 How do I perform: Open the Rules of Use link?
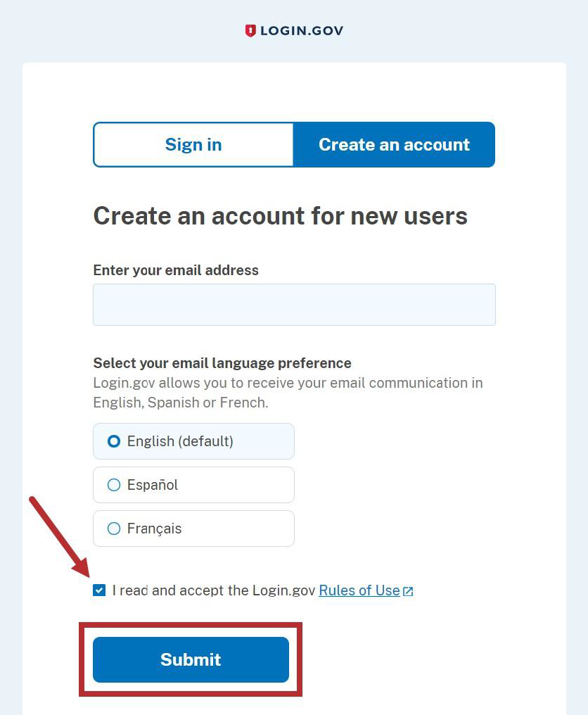point(359,590)
